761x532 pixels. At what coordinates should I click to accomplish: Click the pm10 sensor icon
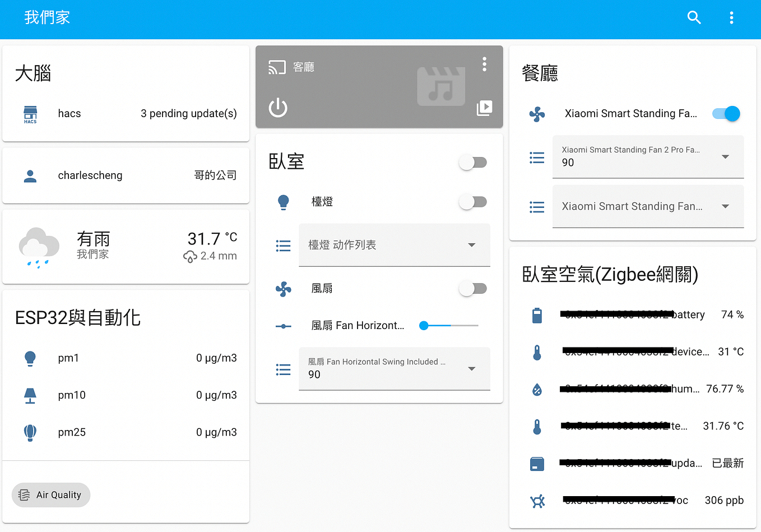tap(30, 395)
